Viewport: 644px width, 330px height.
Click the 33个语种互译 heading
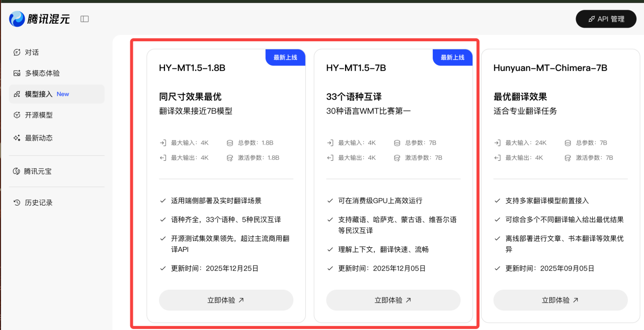[354, 97]
